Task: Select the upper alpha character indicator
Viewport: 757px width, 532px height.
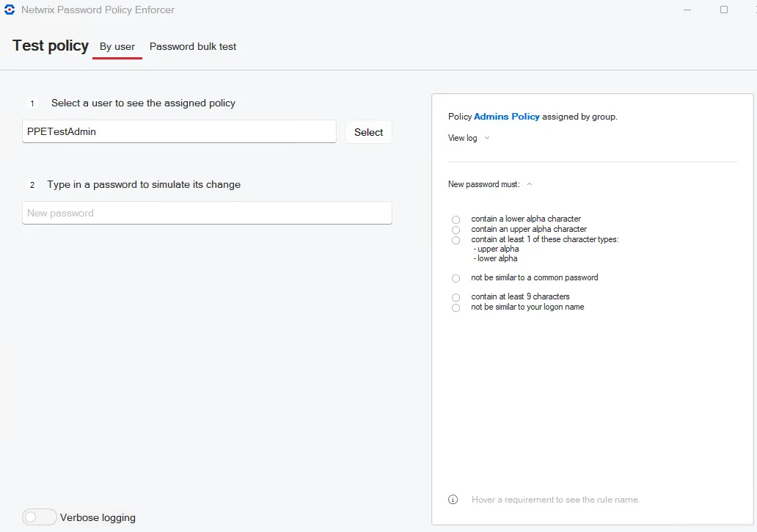Action: 456,230
